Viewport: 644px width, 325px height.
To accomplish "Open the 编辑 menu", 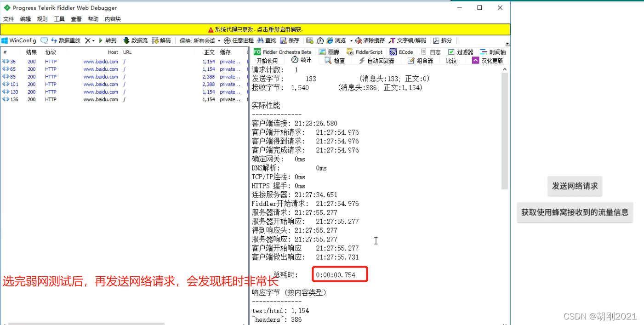I will click(x=25, y=19).
